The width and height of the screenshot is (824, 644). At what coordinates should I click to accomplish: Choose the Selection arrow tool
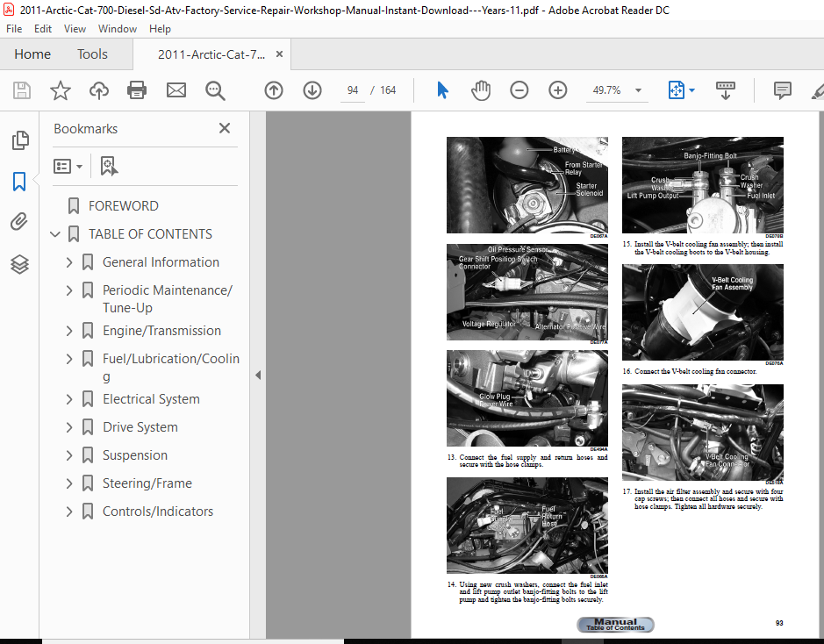tap(442, 90)
